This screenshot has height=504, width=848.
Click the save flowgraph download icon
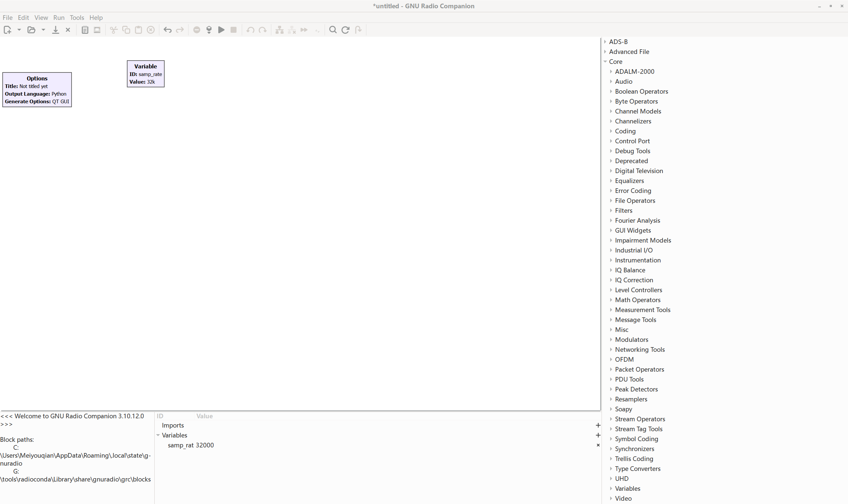55,30
